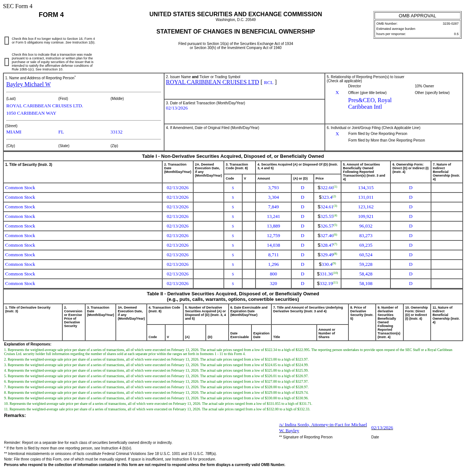Click the OMB Number 3235-0287

(451, 24)
